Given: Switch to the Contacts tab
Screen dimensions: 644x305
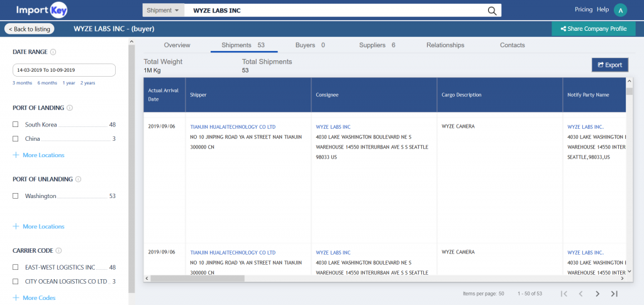Looking at the screenshot, I should tap(512, 45).
